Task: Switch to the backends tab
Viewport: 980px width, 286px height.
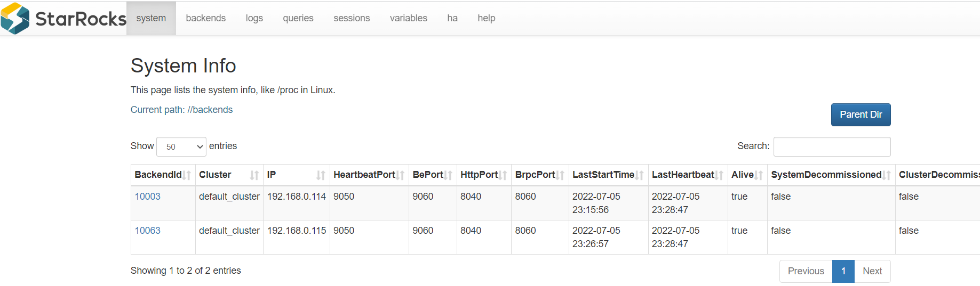Action: 206,18
